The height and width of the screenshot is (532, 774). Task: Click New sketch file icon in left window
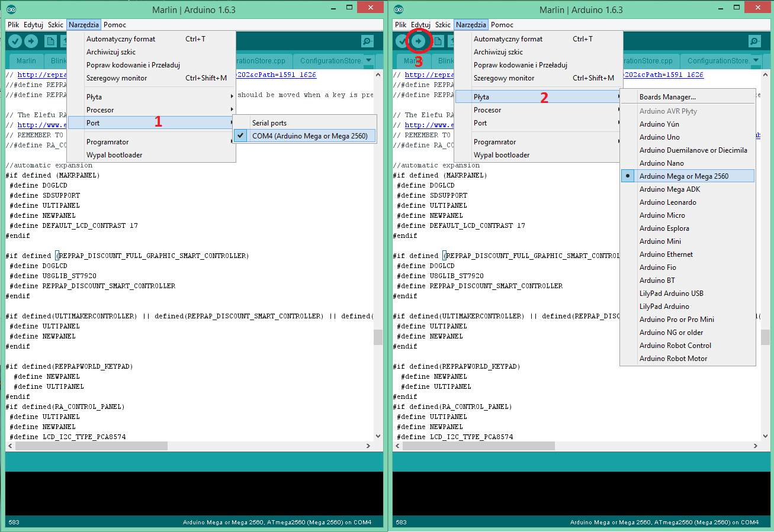[x=50, y=41]
